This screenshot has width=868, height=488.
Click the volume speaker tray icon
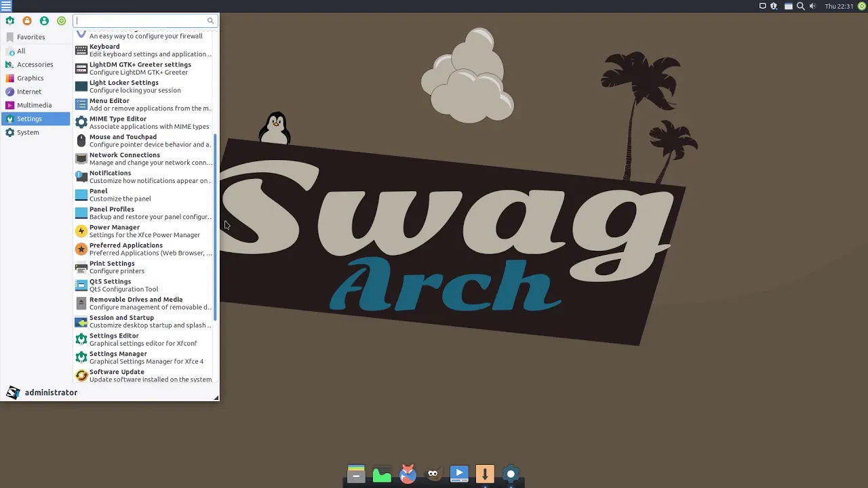click(812, 6)
